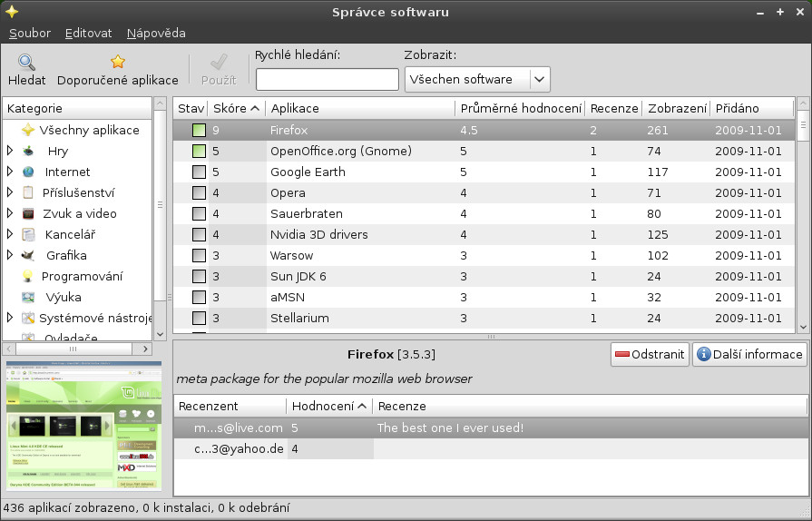812x521 pixels.
Task: Check the Sun JDK 6 checkbox
Action: [x=199, y=277]
